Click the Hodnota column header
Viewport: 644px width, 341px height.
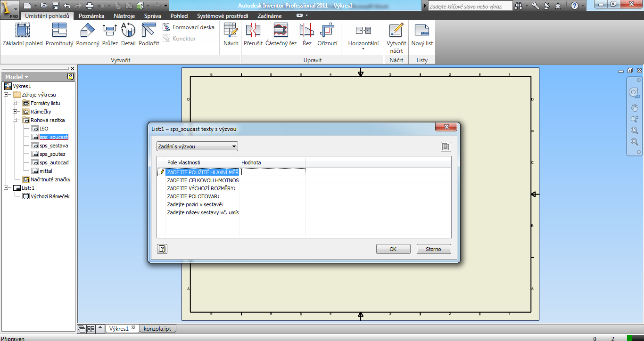(272, 162)
